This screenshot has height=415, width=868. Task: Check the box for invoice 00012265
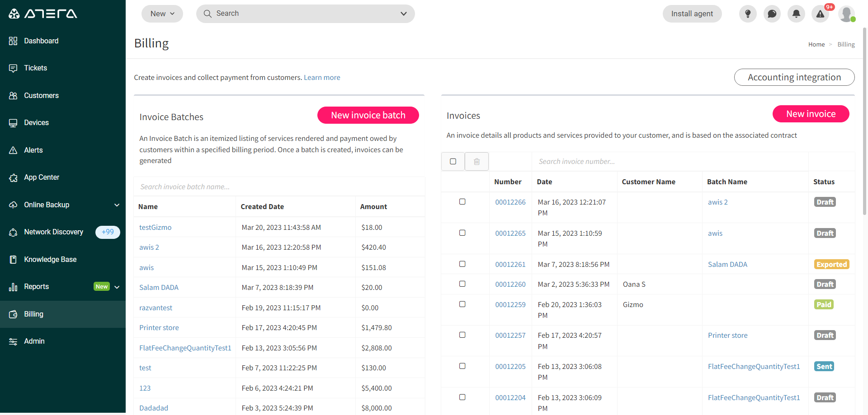coord(462,233)
